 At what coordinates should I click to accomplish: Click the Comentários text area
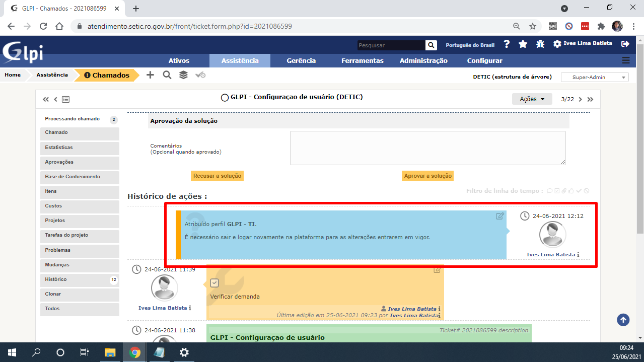point(428,148)
